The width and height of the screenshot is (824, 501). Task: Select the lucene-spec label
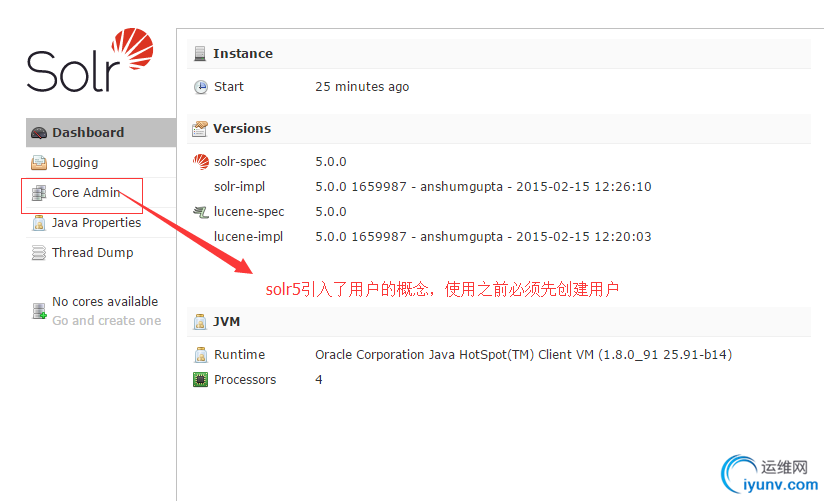point(249,212)
